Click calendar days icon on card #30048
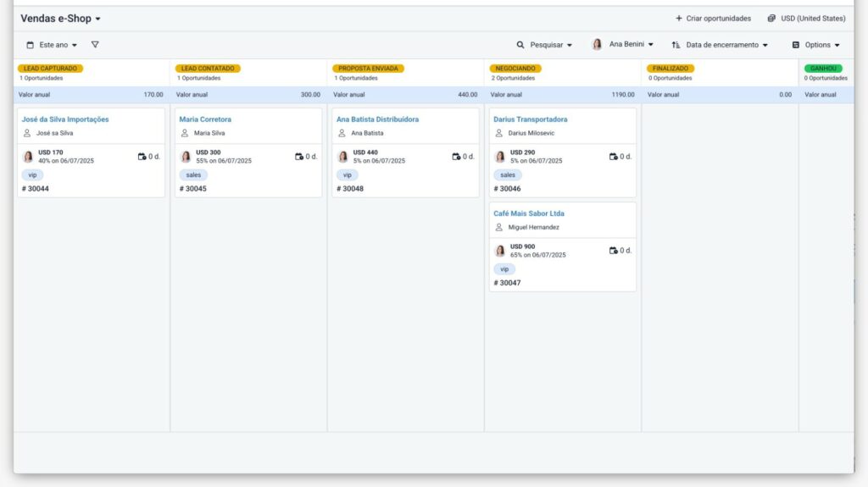 point(457,157)
